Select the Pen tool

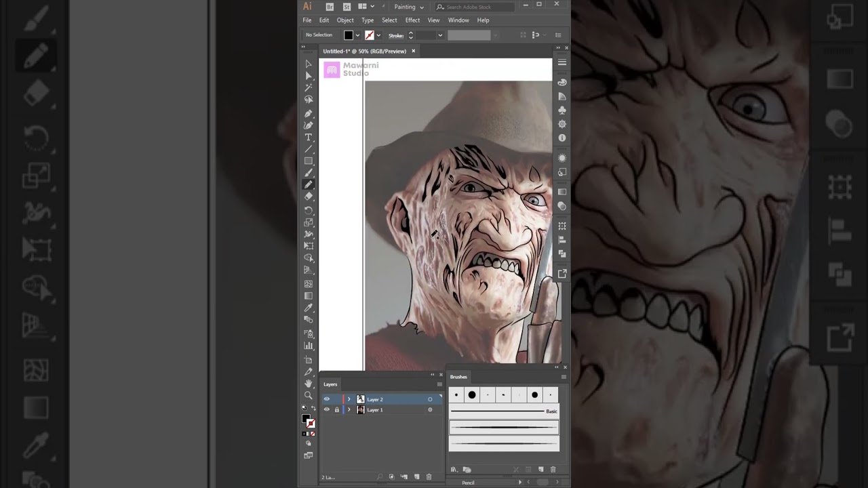[x=309, y=113]
